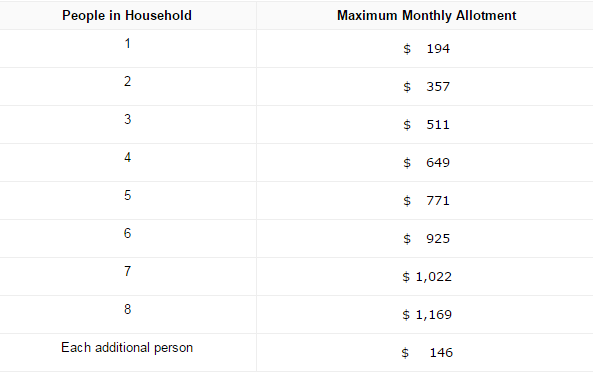Click the $146 additional person amount
The height and width of the screenshot is (372, 593).
[427, 353]
